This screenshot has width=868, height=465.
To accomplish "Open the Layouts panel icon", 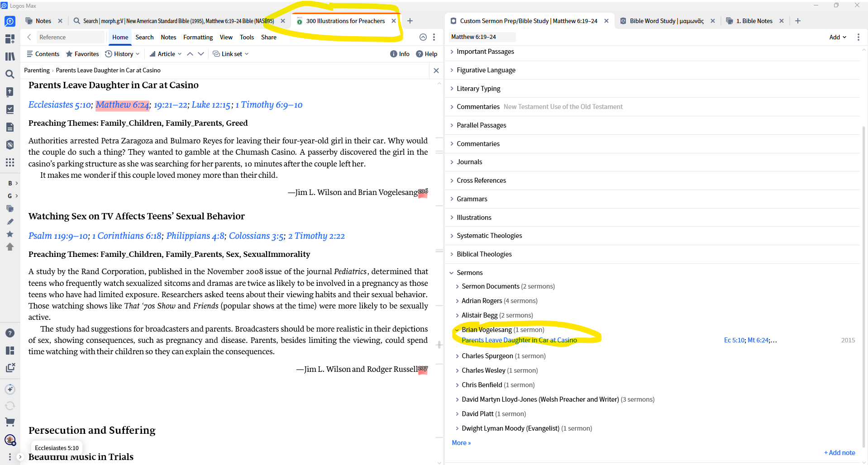I will [10, 351].
